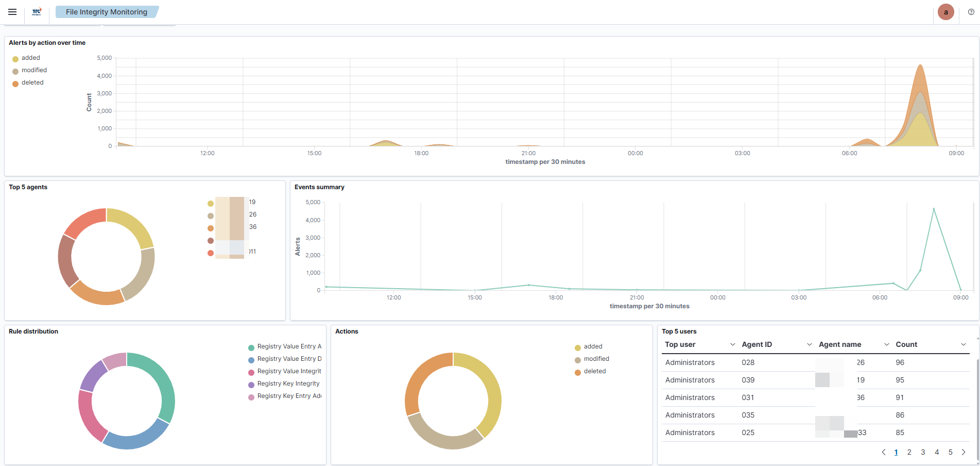Open the user avatar menu
The image size is (980, 466).
coord(945,12)
